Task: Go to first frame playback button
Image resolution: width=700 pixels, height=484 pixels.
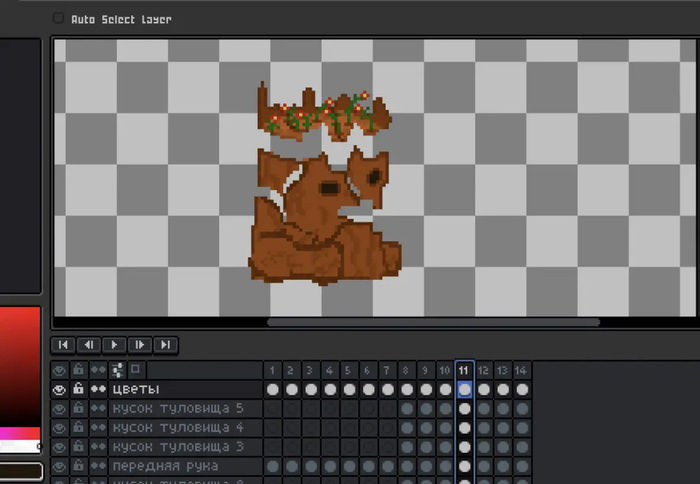Action: pos(63,345)
